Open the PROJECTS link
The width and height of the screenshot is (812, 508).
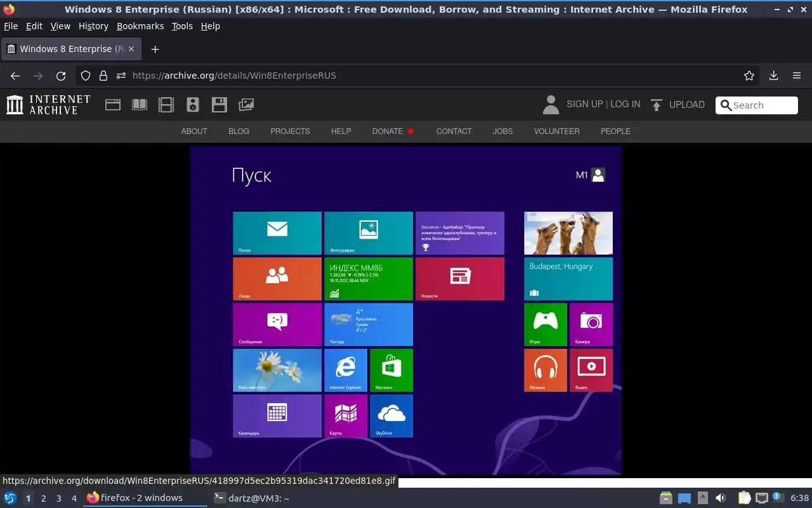point(290,131)
